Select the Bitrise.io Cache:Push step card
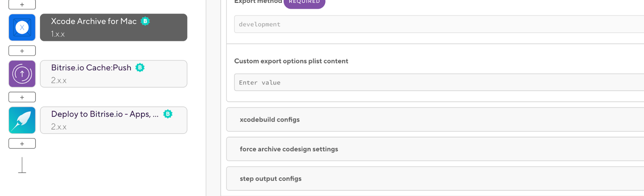Image resolution: width=644 pixels, height=196 pixels. pos(114,74)
